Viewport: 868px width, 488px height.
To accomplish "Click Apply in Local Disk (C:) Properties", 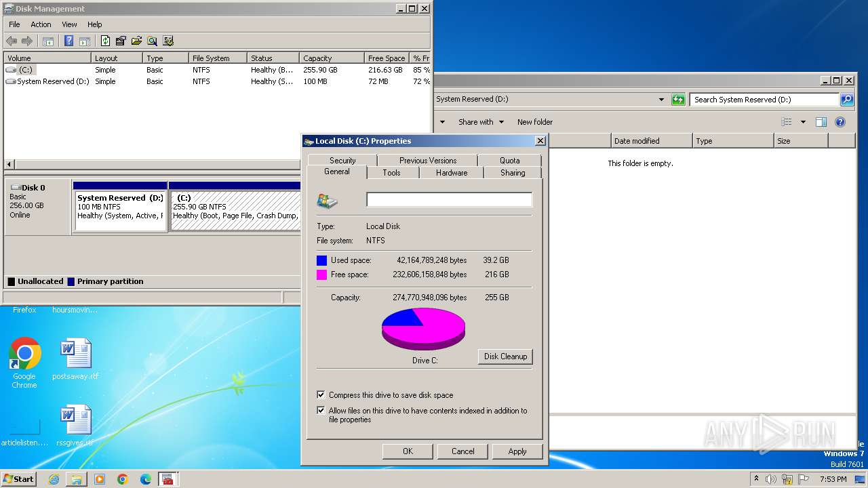I will click(517, 451).
